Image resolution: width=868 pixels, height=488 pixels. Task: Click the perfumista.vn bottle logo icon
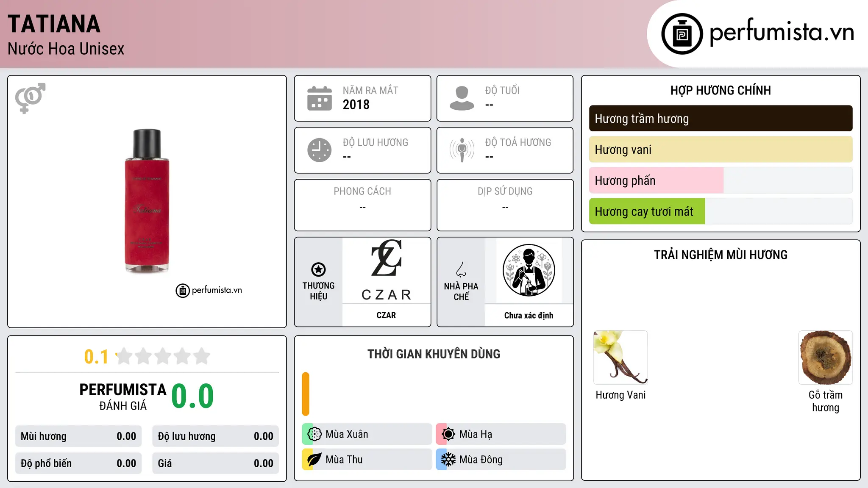point(682,34)
